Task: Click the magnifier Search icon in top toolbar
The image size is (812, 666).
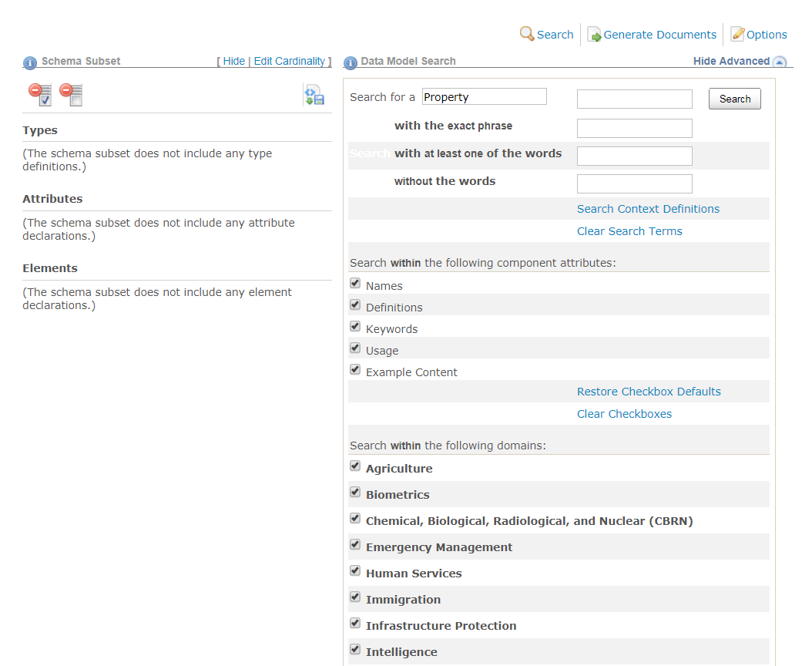Action: tap(527, 34)
